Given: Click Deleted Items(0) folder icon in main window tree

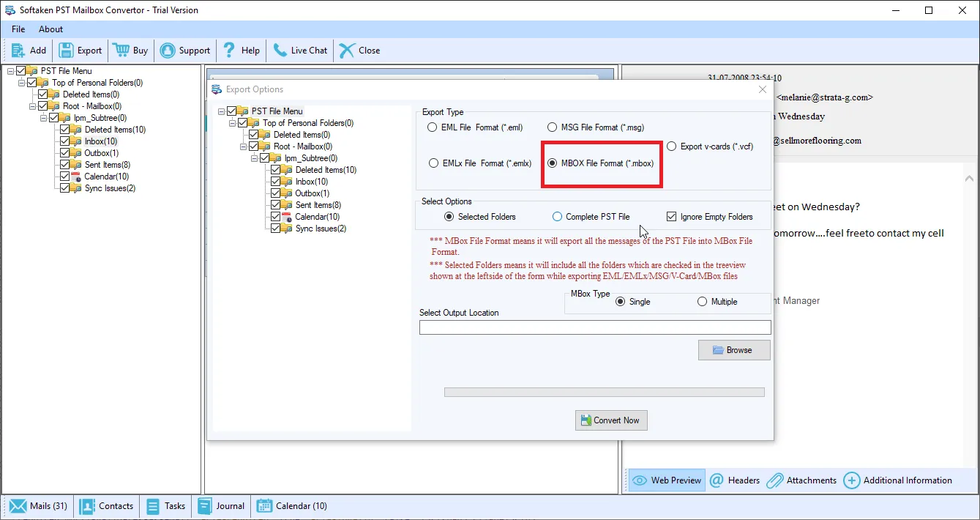Looking at the screenshot, I should [55, 94].
